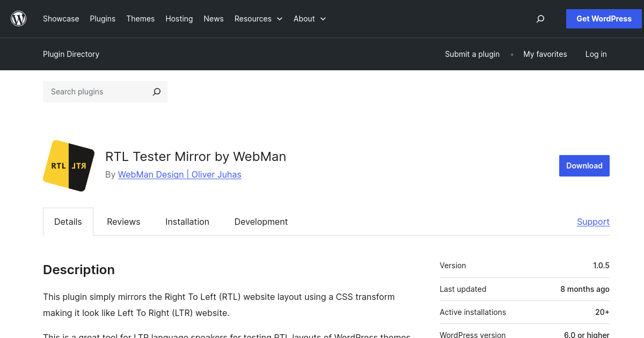Click the Description heading

(x=79, y=269)
